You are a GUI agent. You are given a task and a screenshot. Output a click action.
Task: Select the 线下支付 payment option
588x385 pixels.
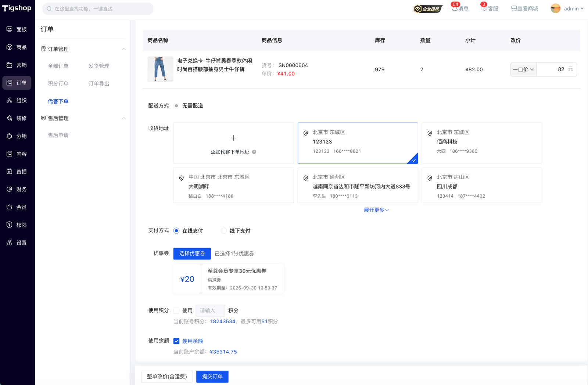pyautogui.click(x=224, y=231)
